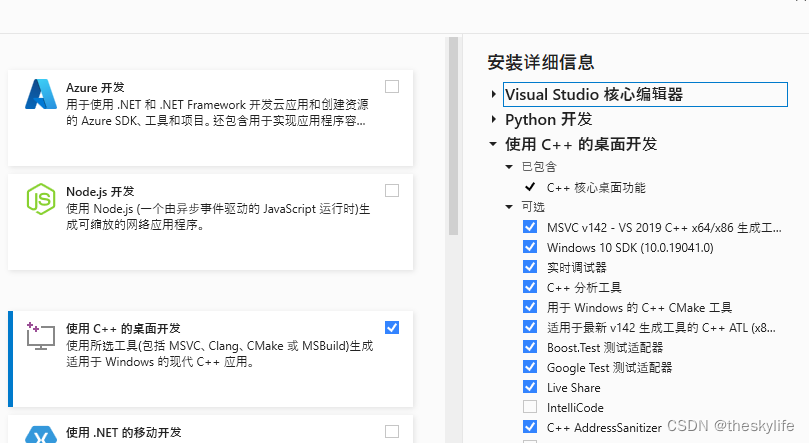Collapse the 使用 C++ 的桌面开发 node
The width and height of the screenshot is (809, 443).
pyautogui.click(x=493, y=144)
